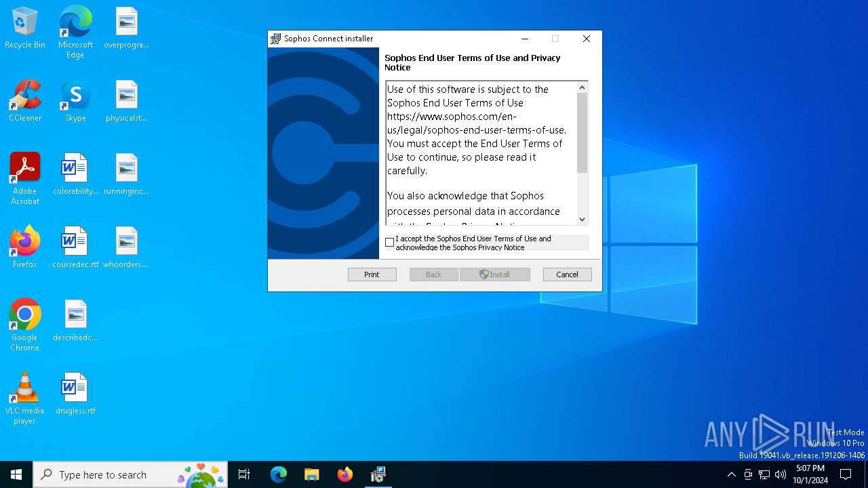Select the describedc... image file on desktop
868x488 pixels.
pyautogui.click(x=75, y=321)
